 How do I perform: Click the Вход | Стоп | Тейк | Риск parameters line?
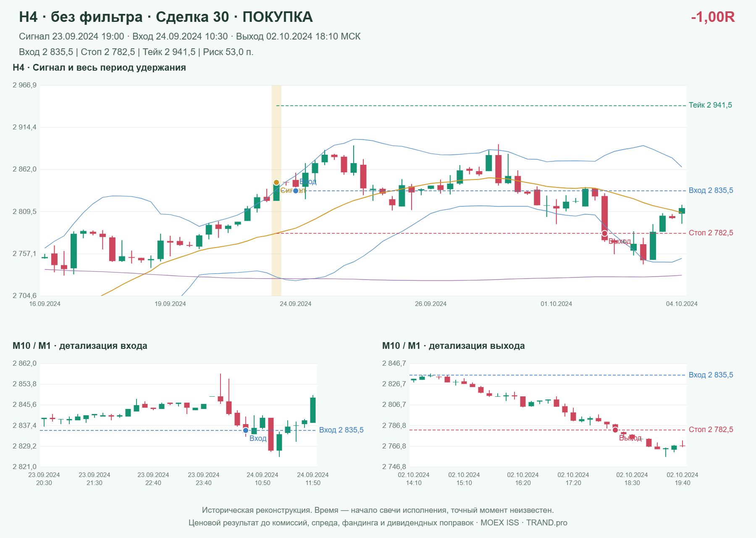tap(136, 52)
